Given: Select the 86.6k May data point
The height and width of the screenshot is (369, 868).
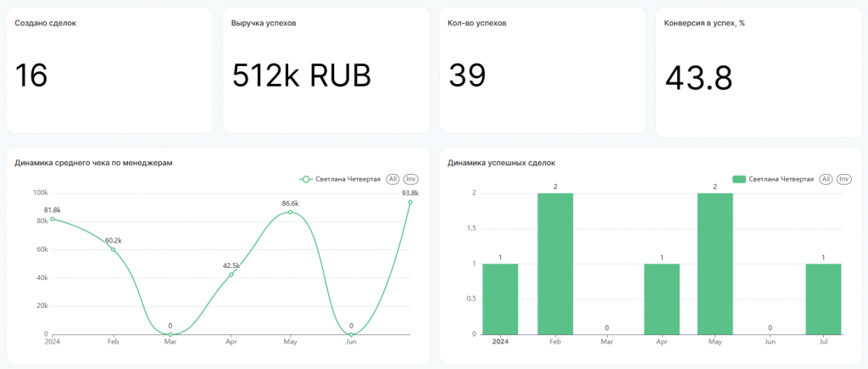Looking at the screenshot, I should (x=291, y=212).
